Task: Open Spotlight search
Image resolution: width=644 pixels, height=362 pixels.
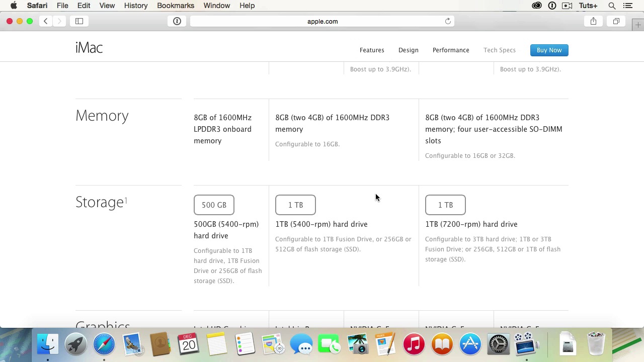Action: pyautogui.click(x=612, y=6)
